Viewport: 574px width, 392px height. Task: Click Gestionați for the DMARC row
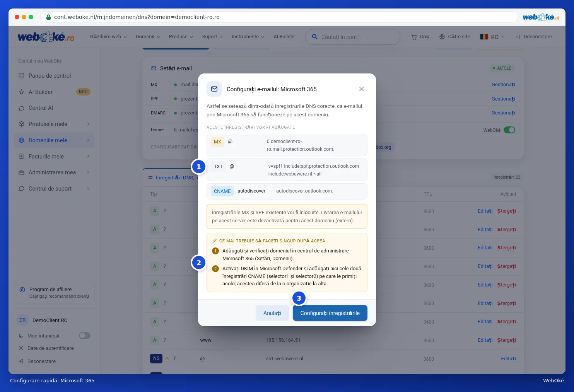[503, 113]
